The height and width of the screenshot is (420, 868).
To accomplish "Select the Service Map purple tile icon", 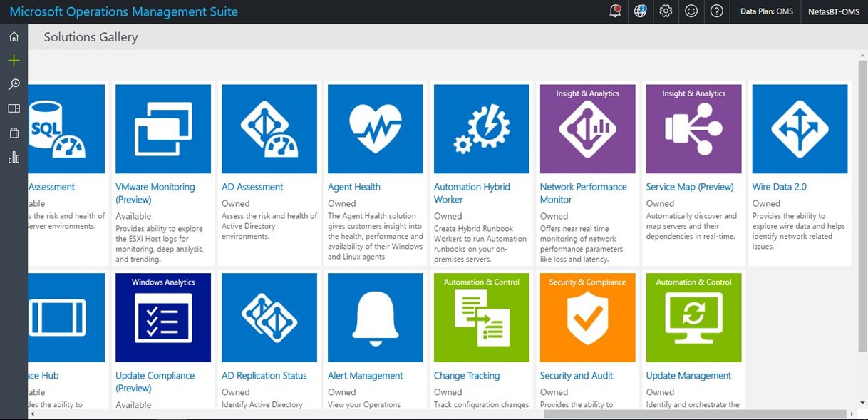I will pyautogui.click(x=694, y=129).
